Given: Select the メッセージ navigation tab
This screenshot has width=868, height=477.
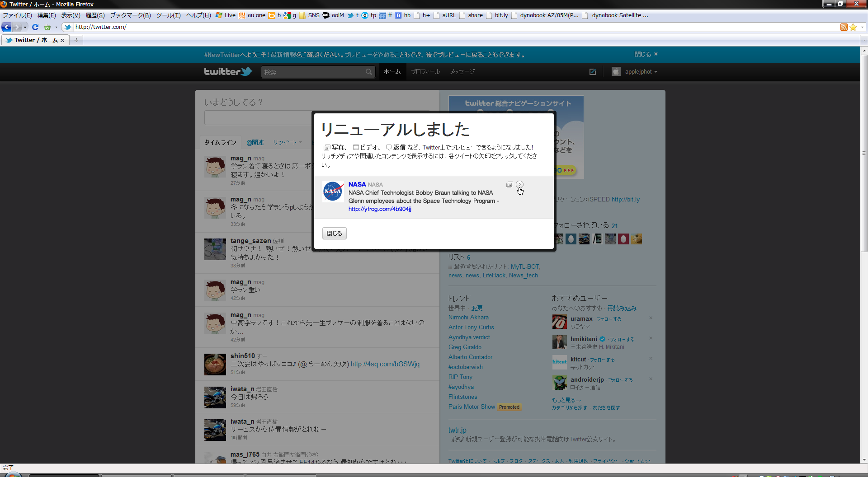Looking at the screenshot, I should (x=462, y=72).
